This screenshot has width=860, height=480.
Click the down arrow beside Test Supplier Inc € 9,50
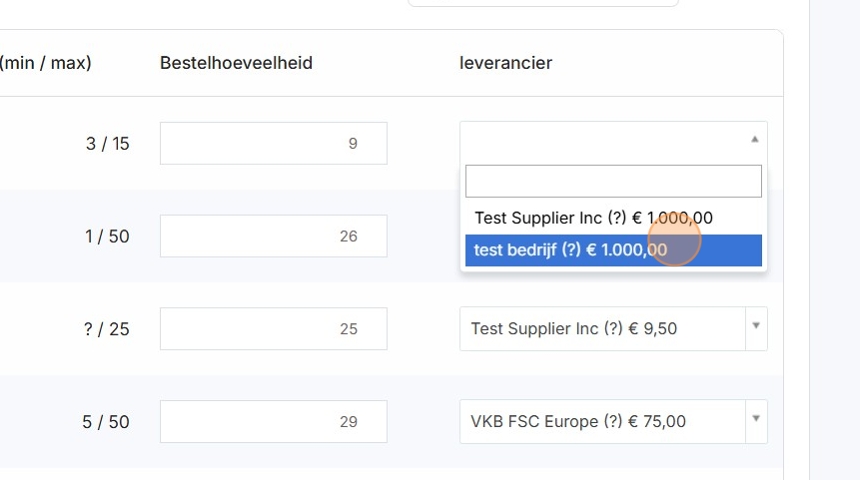click(x=756, y=326)
